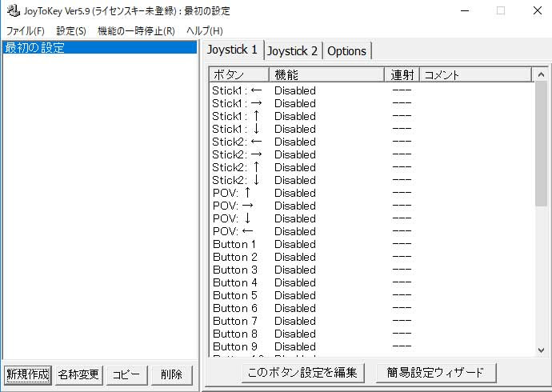Image resolution: width=552 pixels, height=392 pixels.
Task: Click the コメント column header
Action: [x=476, y=74]
